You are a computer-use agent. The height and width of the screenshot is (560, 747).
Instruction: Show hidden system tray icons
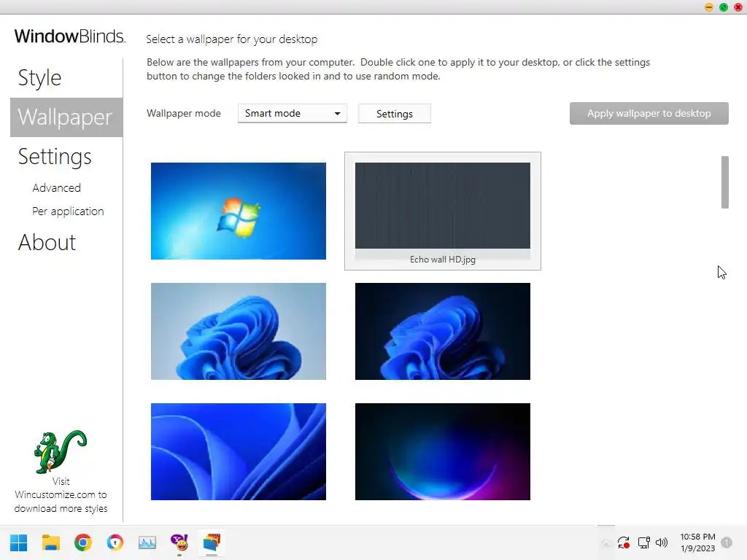[605, 542]
